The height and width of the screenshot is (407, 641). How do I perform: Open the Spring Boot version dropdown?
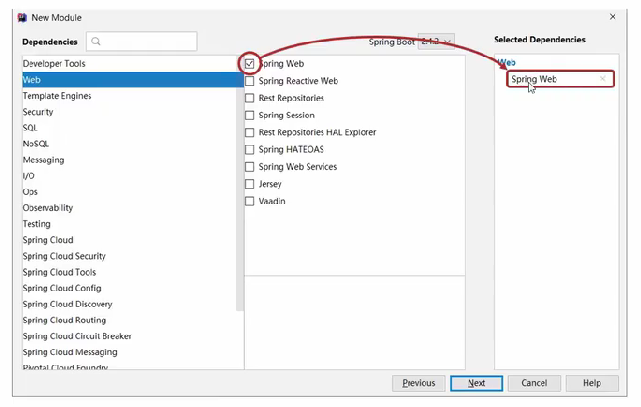point(436,42)
